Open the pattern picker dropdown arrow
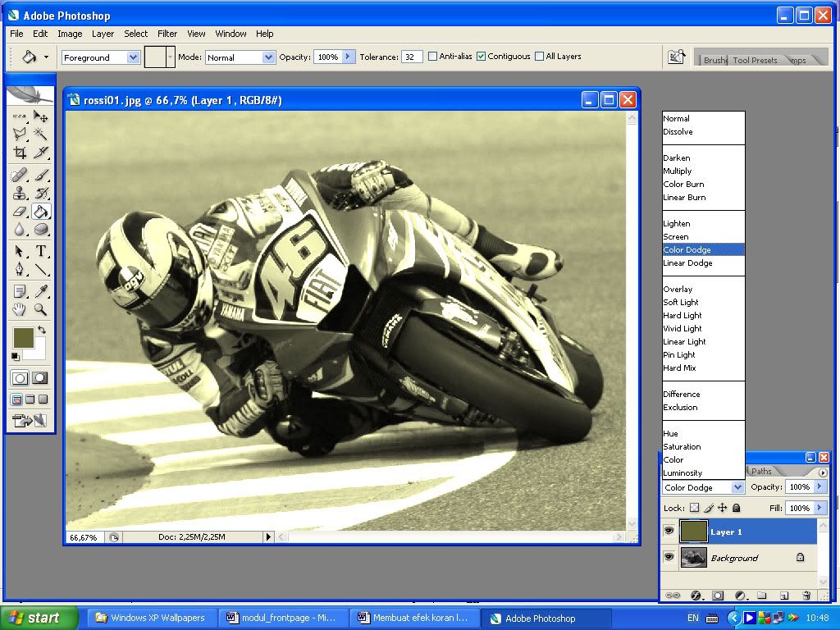This screenshot has height=630, width=840. click(x=171, y=57)
